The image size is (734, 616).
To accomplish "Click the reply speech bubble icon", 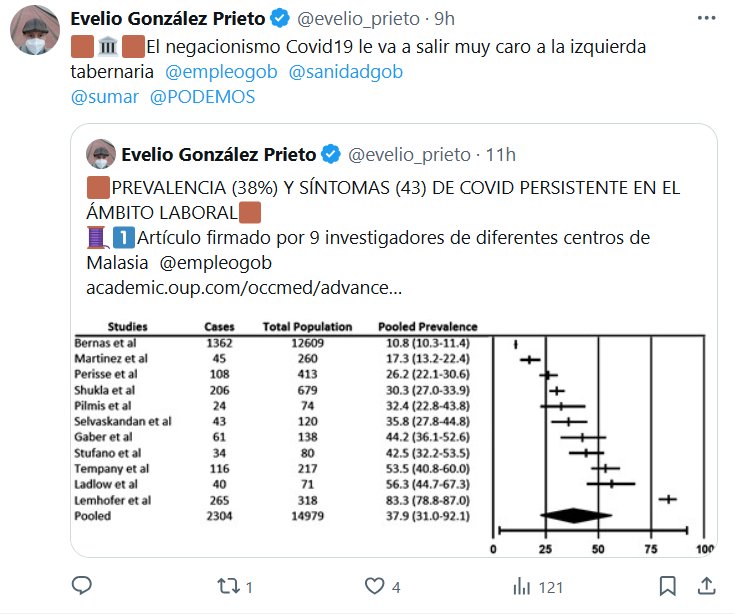I will point(83,585).
